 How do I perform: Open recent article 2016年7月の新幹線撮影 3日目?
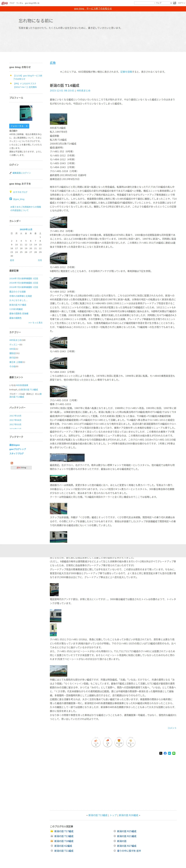pyautogui.click(x=24, y=279)
